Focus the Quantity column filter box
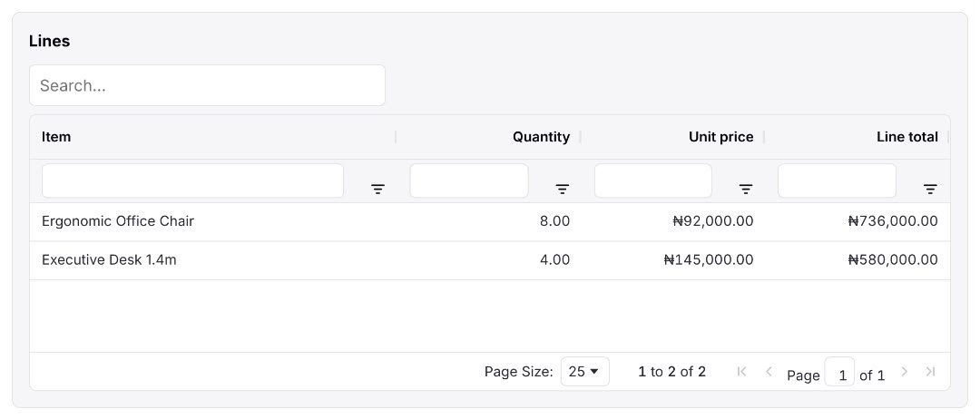 [469, 181]
